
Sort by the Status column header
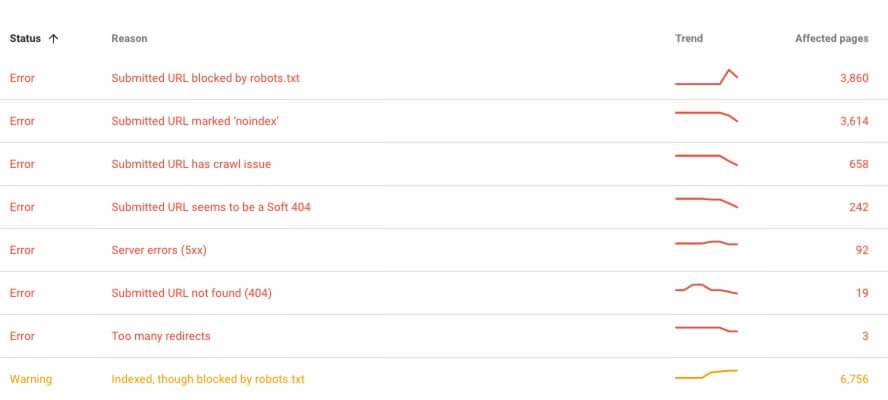(x=25, y=39)
